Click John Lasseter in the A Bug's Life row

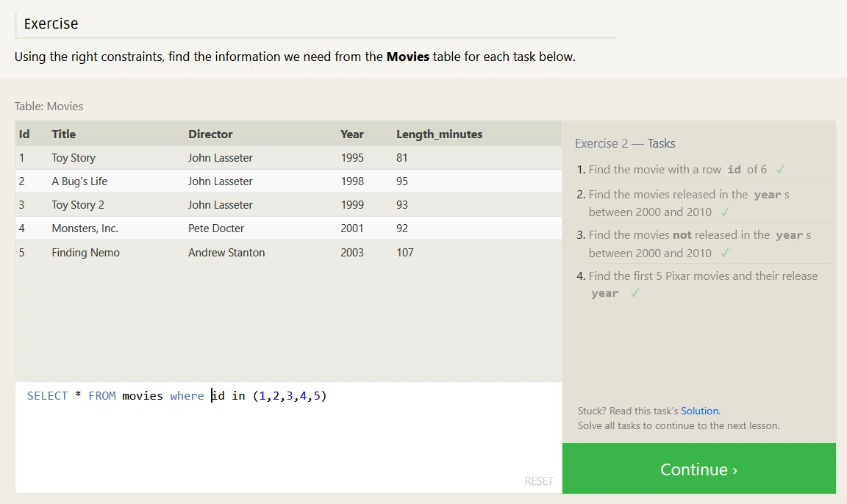221,181
